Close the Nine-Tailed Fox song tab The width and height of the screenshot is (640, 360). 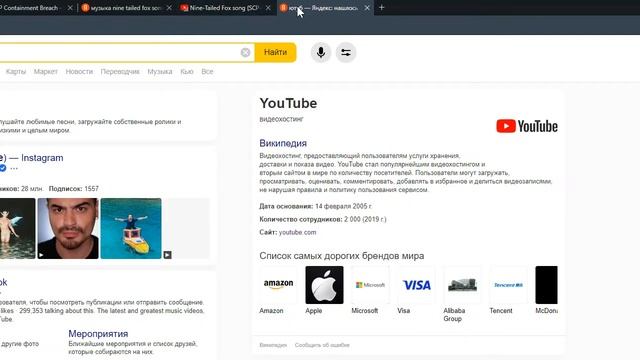click(268, 7)
